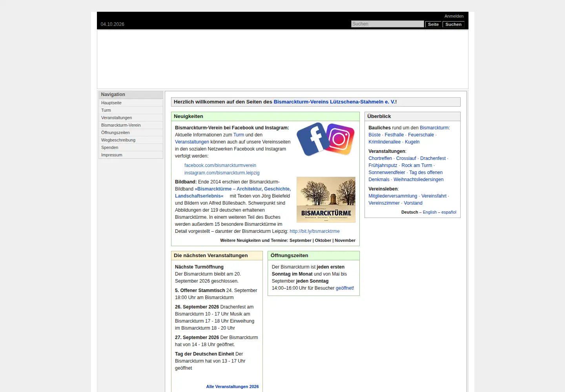Open the Mitgliederversammlung link
This screenshot has width=565, height=392.
[x=393, y=196]
